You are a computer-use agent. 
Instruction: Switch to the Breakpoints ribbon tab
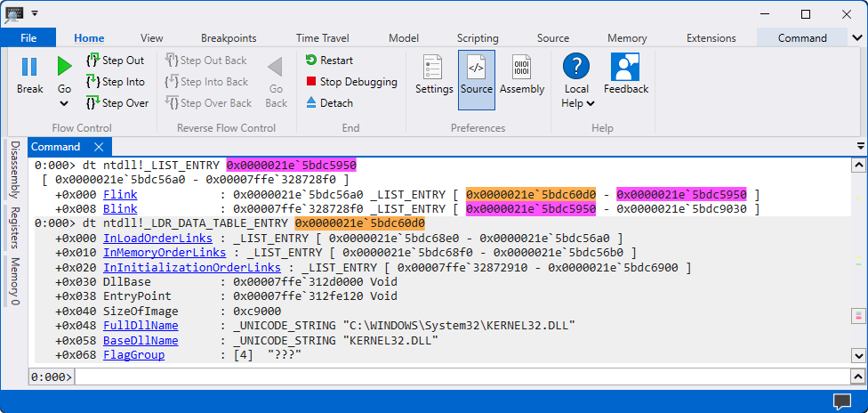click(229, 38)
